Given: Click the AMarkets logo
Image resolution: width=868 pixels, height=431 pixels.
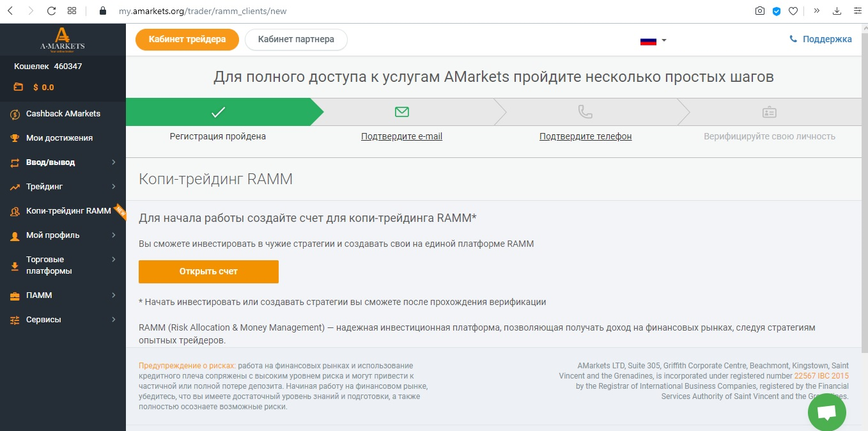Looking at the screenshot, I should [62, 40].
